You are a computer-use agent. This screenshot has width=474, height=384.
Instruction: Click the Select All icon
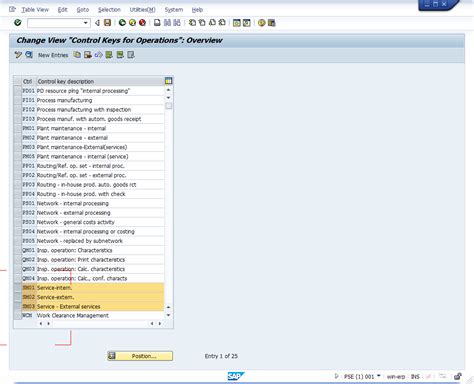[109, 55]
